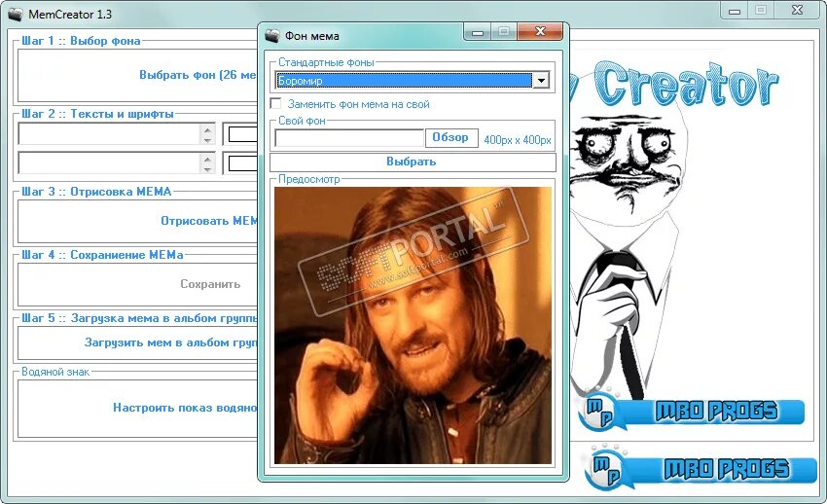Click the 'Шаг 2 :: Тексты и шрифты' heading
This screenshot has height=504, width=827.
tap(97, 114)
